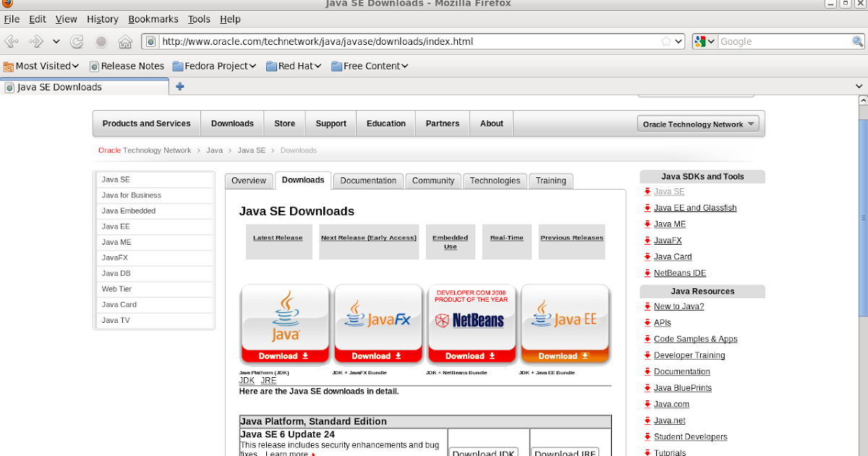Screen dimensions: 868x456
Task: Click the Java download tile
Action: click(x=285, y=324)
